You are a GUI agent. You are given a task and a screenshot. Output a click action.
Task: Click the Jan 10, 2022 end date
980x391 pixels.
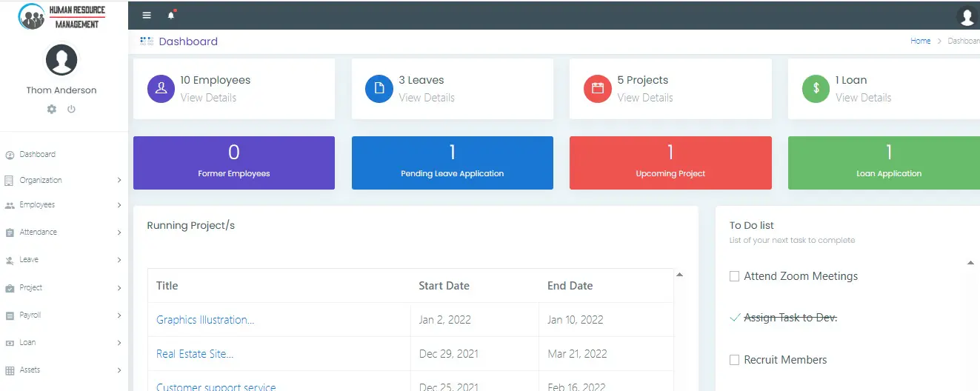576,320
